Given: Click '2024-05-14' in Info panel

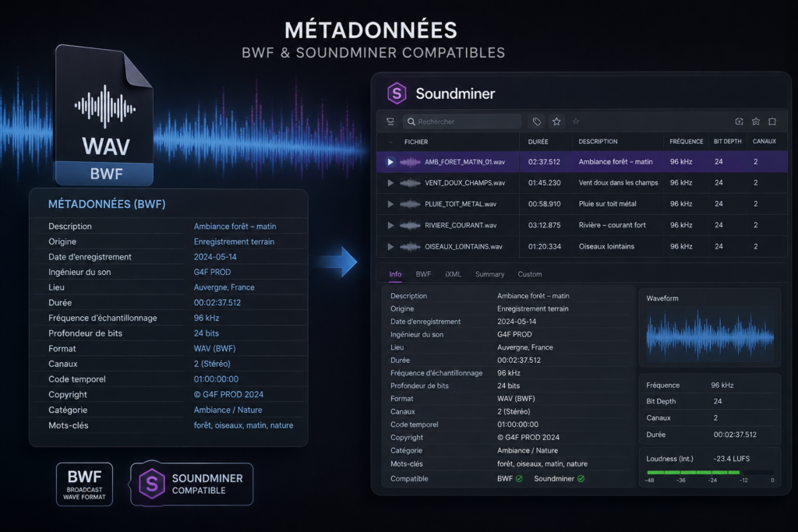Looking at the screenshot, I should (517, 322).
